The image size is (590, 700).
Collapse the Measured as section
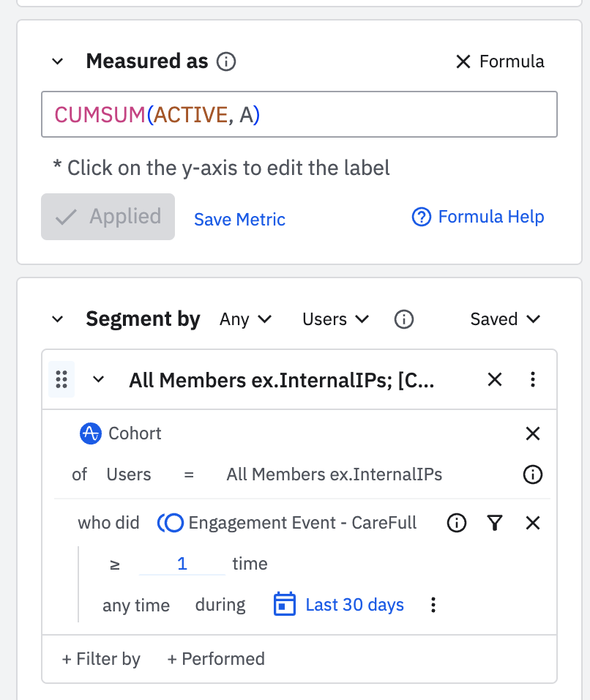coord(58,62)
